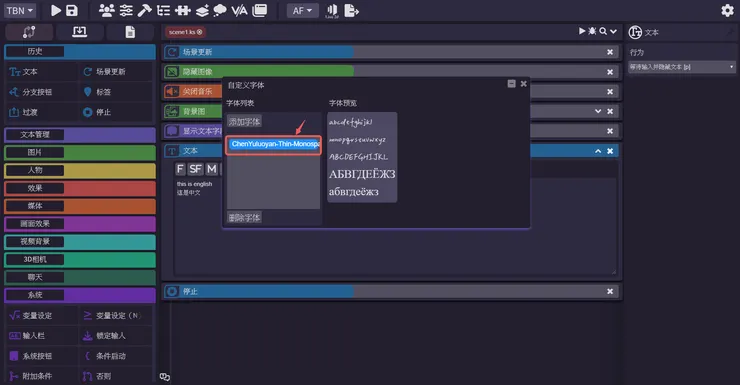The width and height of the screenshot is (740, 385).
Task: Select the 条件启动 component
Action: 116,356
